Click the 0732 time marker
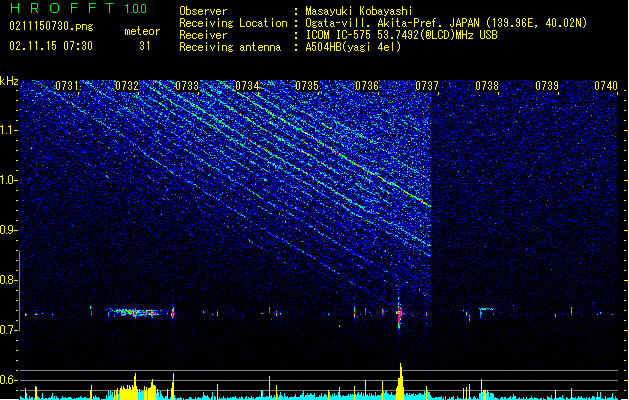The width and height of the screenshot is (629, 400). (x=127, y=86)
